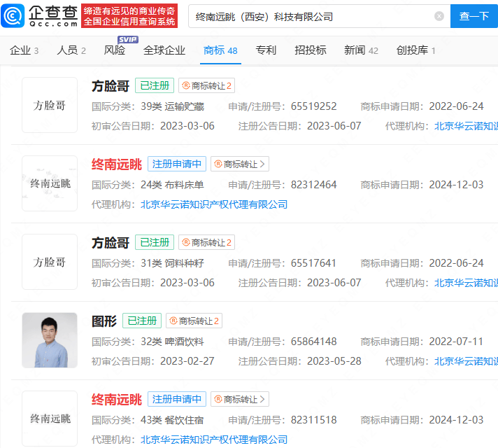Open 商标转让2 tag on 31类 饲料种籽 entry
Viewport: 498px width, 448px height.
[206, 242]
